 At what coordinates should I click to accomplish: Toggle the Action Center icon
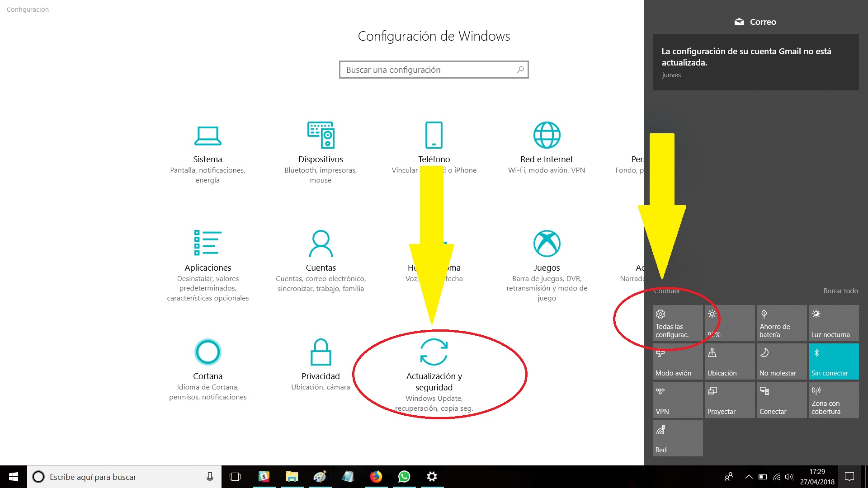point(849,477)
